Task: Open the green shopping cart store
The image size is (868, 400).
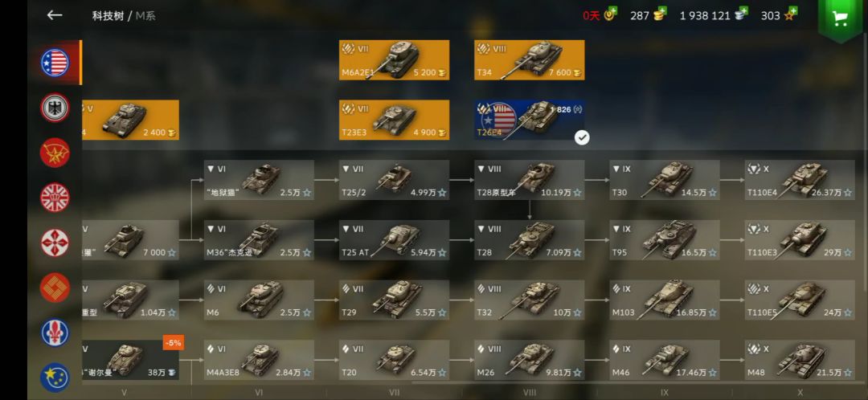Action: [x=841, y=18]
